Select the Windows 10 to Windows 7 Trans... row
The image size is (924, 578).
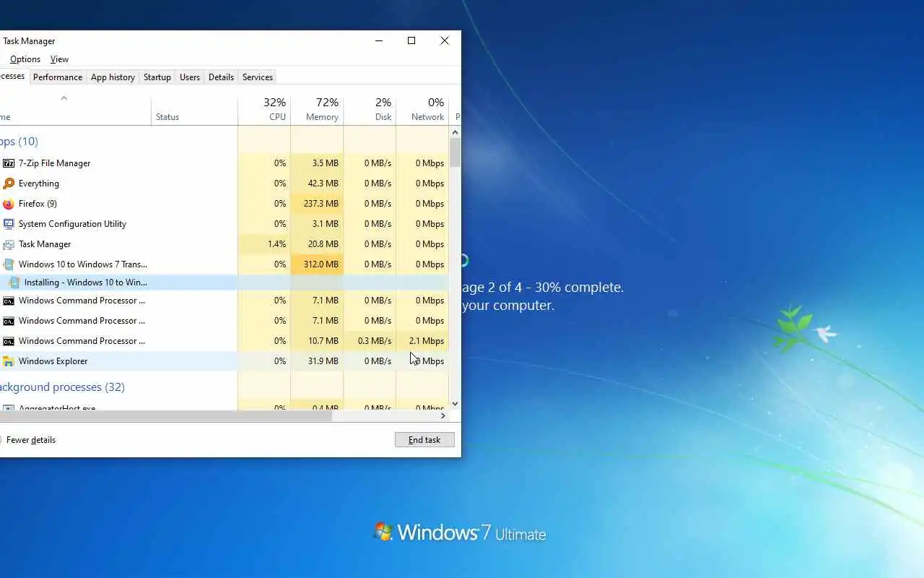224,264
